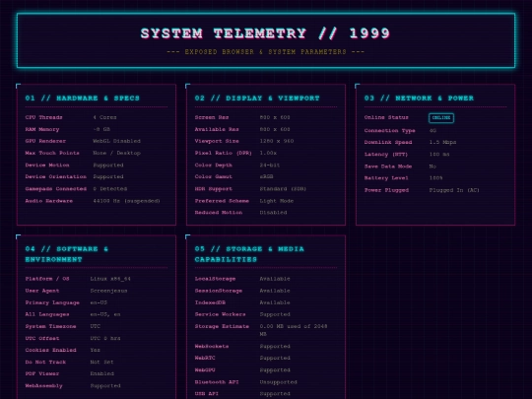Select the '1.00x' pixel ratio value
The height and width of the screenshot is (399, 532).
tap(268, 153)
